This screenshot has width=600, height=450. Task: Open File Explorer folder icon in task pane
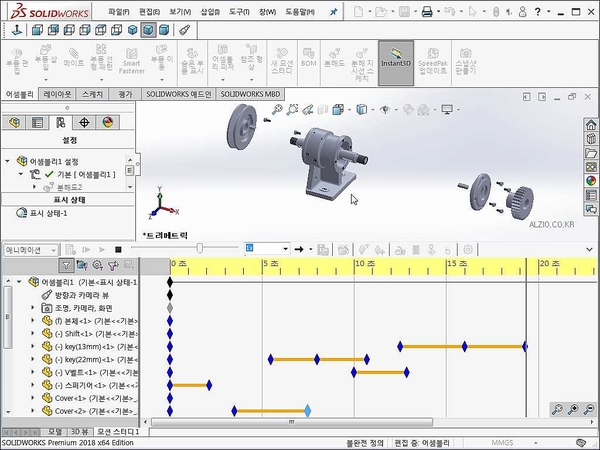591,153
